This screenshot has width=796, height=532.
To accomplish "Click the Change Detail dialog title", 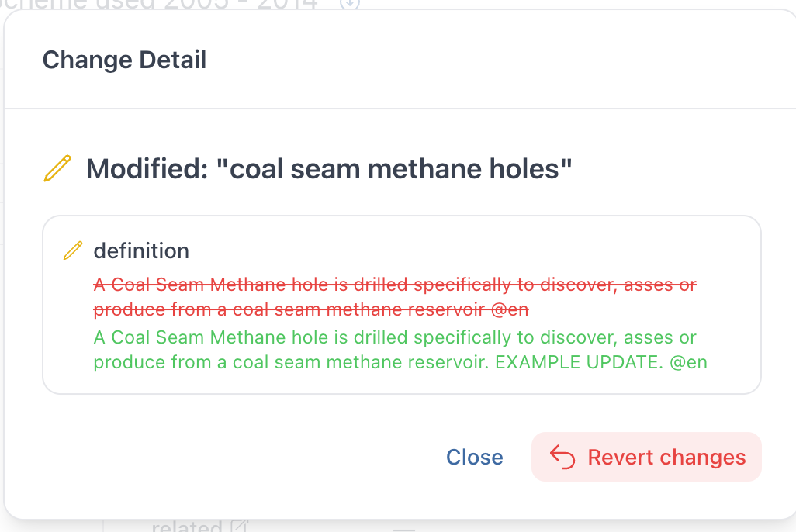I will tap(124, 60).
